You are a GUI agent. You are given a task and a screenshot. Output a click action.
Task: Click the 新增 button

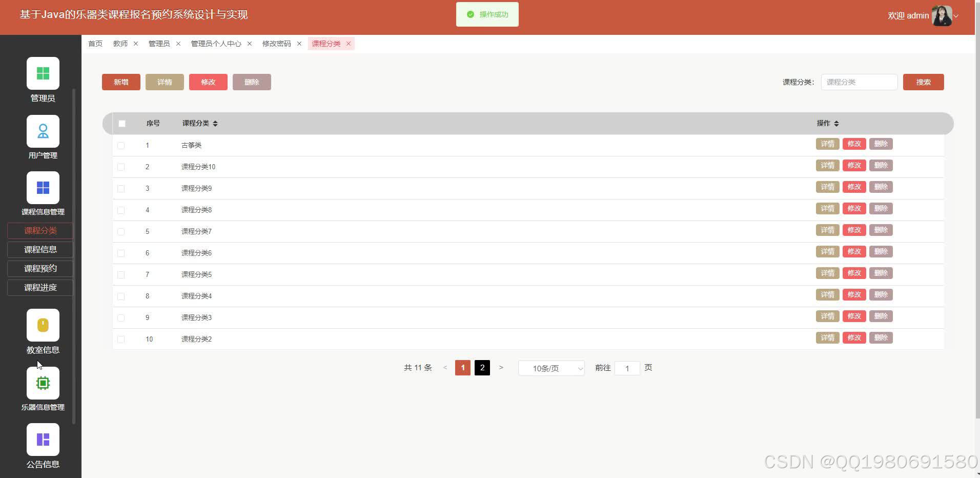121,82
